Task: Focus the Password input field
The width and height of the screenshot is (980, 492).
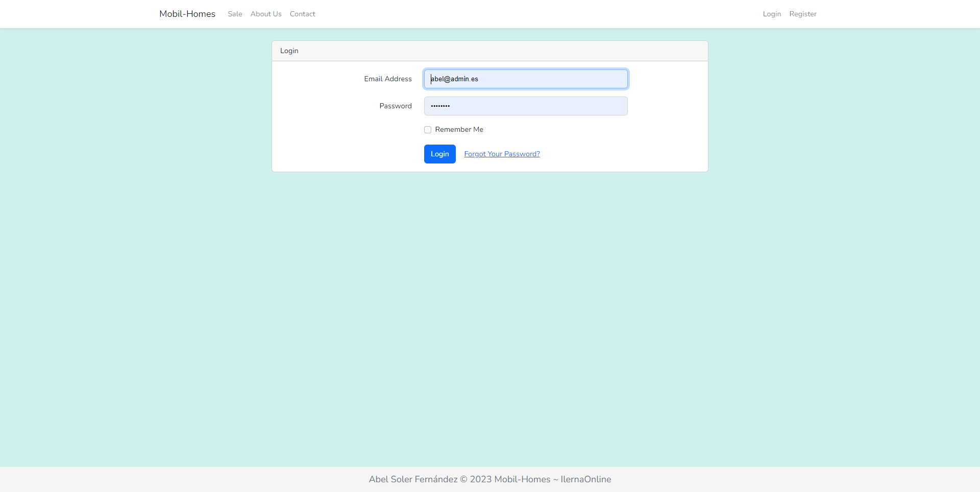Action: pyautogui.click(x=526, y=106)
